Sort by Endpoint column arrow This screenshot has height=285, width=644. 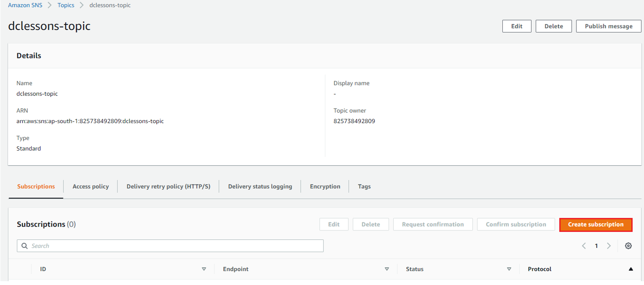(386, 269)
